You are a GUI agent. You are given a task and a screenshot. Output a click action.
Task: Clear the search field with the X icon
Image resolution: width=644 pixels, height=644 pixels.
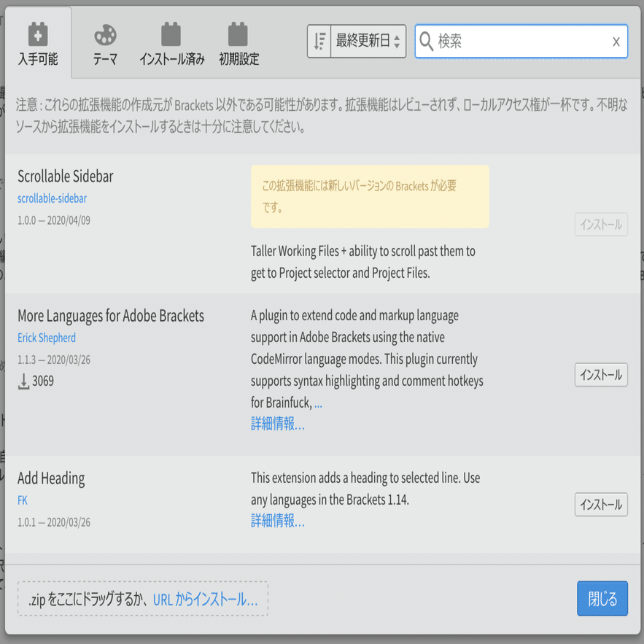616,42
